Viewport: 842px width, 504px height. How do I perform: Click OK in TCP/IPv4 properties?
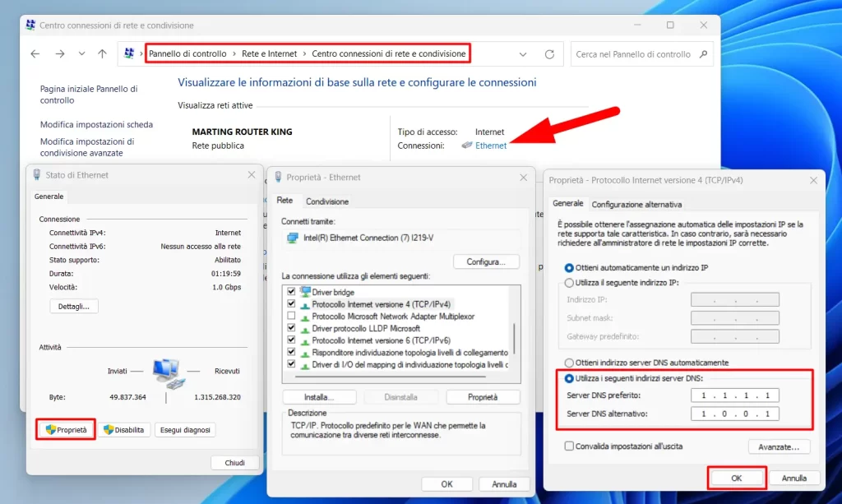click(x=736, y=479)
